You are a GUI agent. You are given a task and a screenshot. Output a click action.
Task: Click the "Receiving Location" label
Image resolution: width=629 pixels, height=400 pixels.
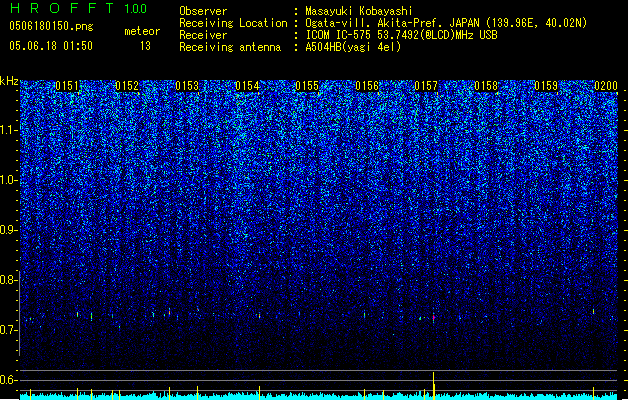(233, 23)
